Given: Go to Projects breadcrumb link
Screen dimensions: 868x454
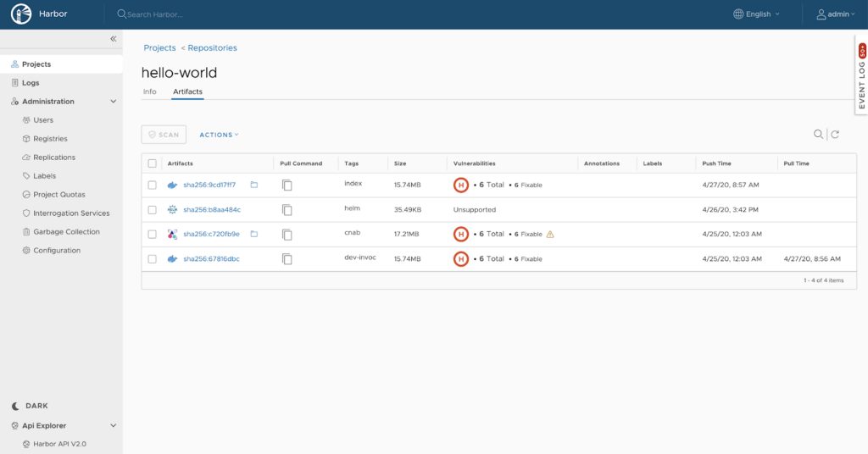Looking at the screenshot, I should point(159,48).
